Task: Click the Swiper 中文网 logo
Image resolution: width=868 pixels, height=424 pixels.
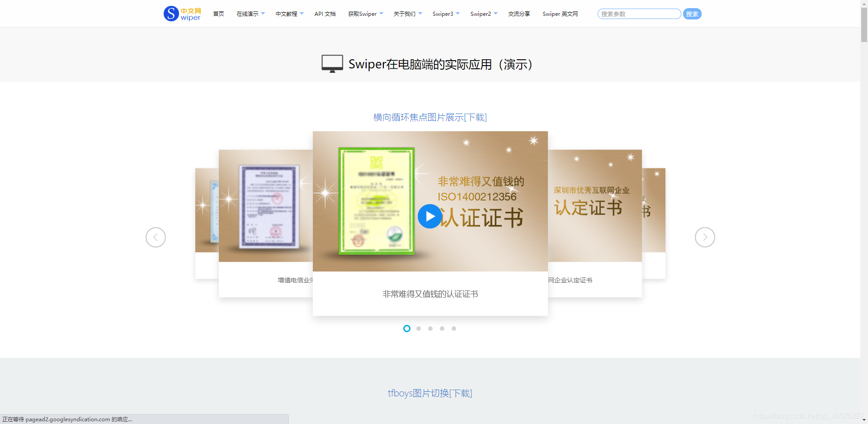Action: coord(182,14)
